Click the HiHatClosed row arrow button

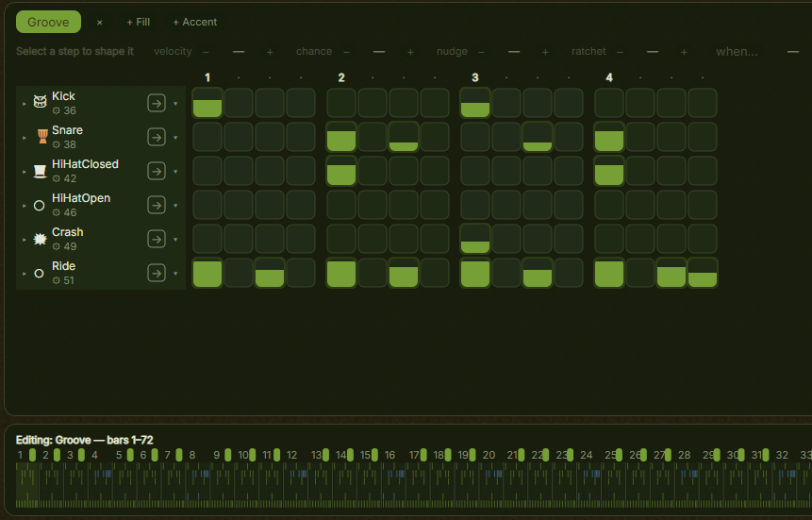pos(157,171)
